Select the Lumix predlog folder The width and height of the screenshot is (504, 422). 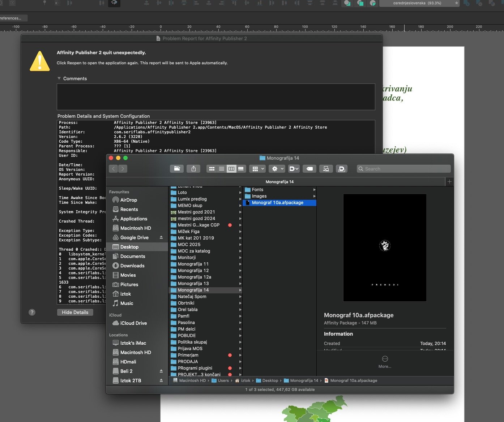[205, 199]
